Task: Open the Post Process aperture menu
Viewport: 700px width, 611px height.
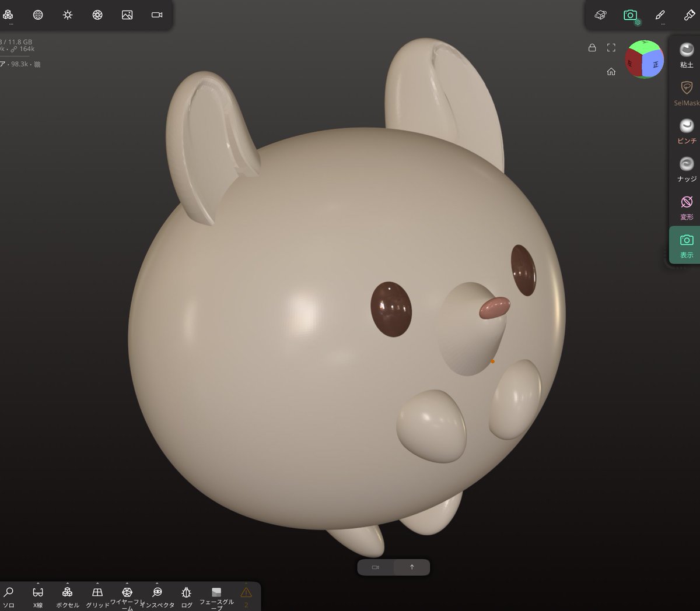Action: pyautogui.click(x=97, y=15)
